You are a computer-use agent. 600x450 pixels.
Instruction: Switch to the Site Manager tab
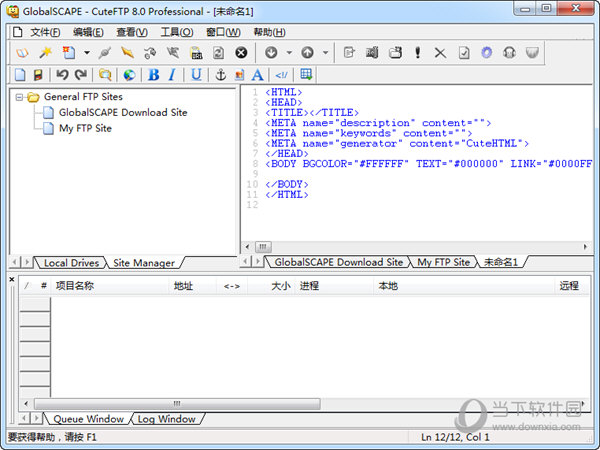pos(144,263)
